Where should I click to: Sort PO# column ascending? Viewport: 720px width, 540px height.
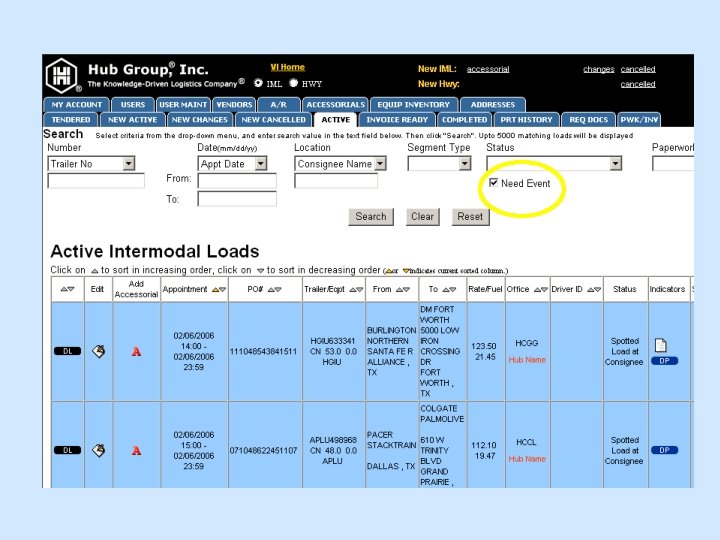click(x=271, y=290)
